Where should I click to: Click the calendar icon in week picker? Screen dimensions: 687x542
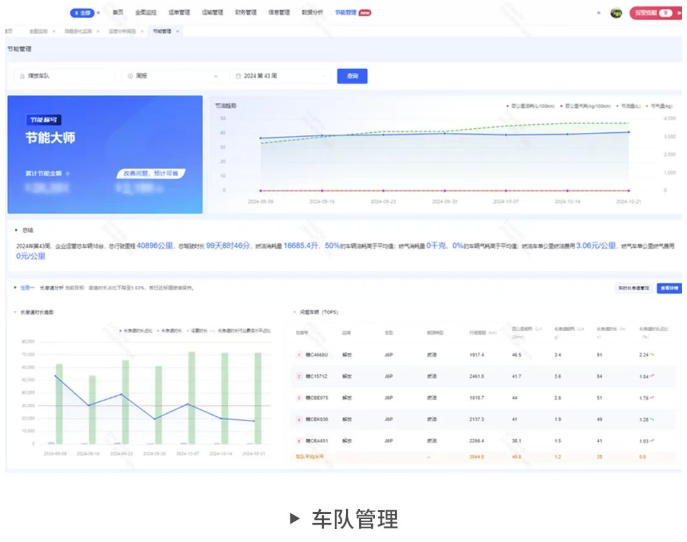point(238,76)
